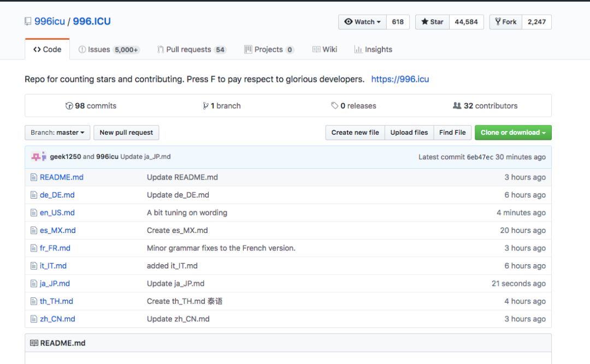
Task: Click the branch icon beside 1 branch
Action: pyautogui.click(x=205, y=106)
